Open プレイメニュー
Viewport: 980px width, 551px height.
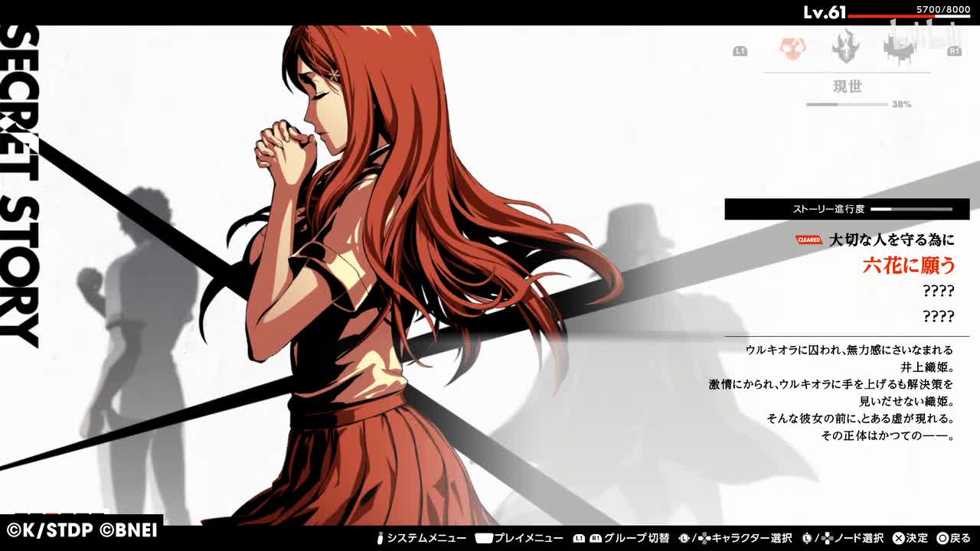click(528, 539)
